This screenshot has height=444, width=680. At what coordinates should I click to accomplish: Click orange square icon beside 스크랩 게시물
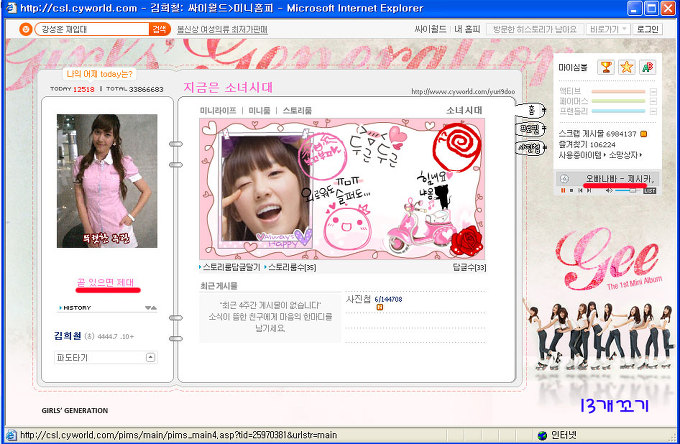[x=644, y=134]
